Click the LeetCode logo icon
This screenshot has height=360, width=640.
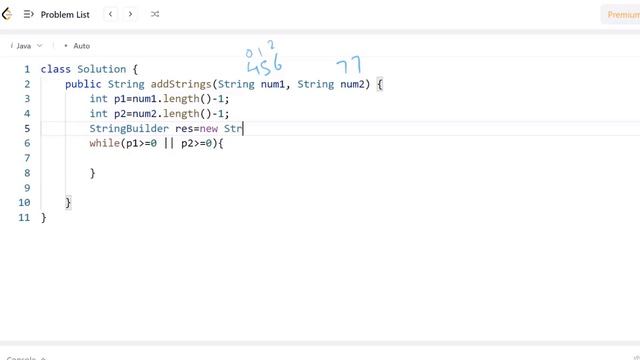coord(7,14)
